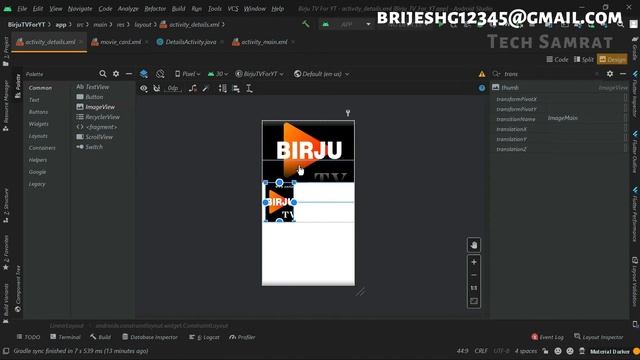Select the Widgets palette category
This screenshot has width=640, height=360.
tap(38, 124)
